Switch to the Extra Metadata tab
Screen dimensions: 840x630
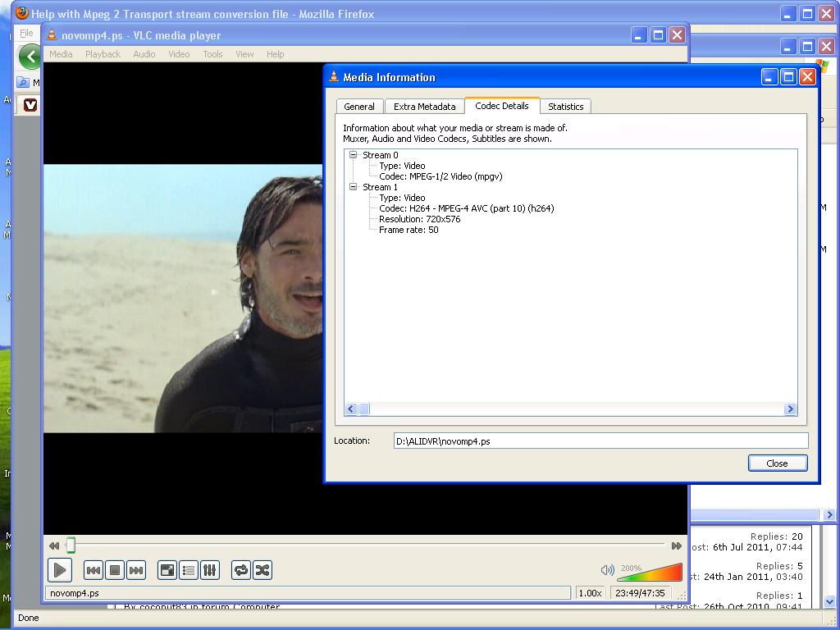(425, 107)
